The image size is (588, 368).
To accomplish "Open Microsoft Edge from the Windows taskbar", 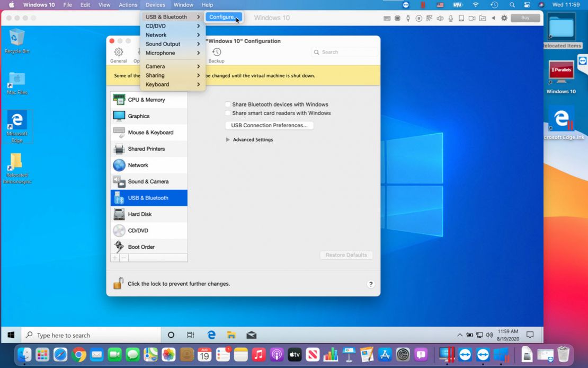I will pyautogui.click(x=211, y=335).
